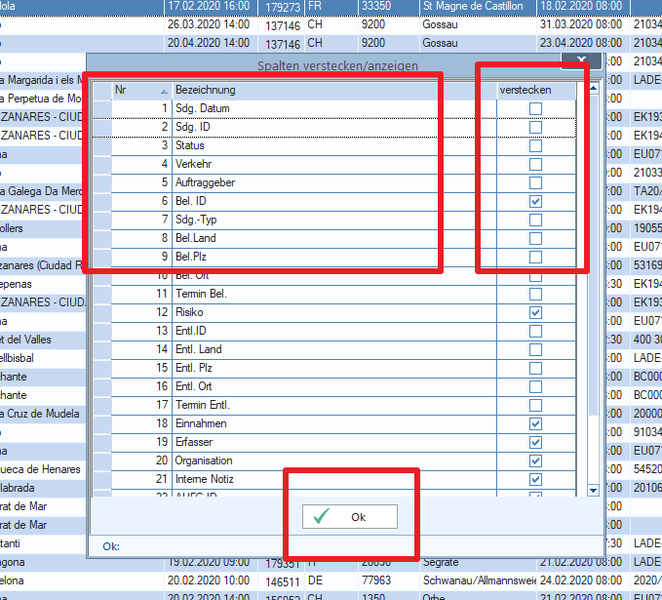The image size is (662, 600).
Task: Click the '20.04.2020 14:00' cell in background table
Action: (x=209, y=43)
